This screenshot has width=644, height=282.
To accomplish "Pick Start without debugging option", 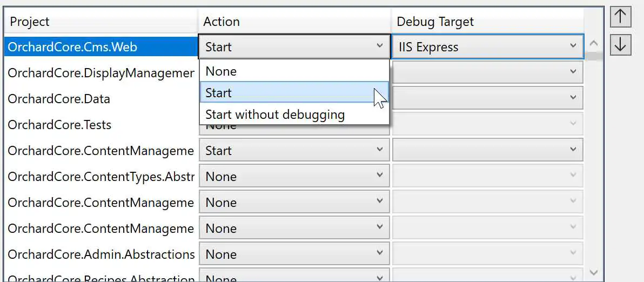I will pyautogui.click(x=294, y=114).
